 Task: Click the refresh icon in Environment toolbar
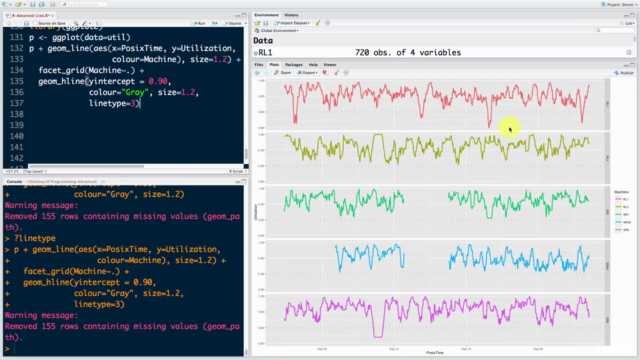327,23
